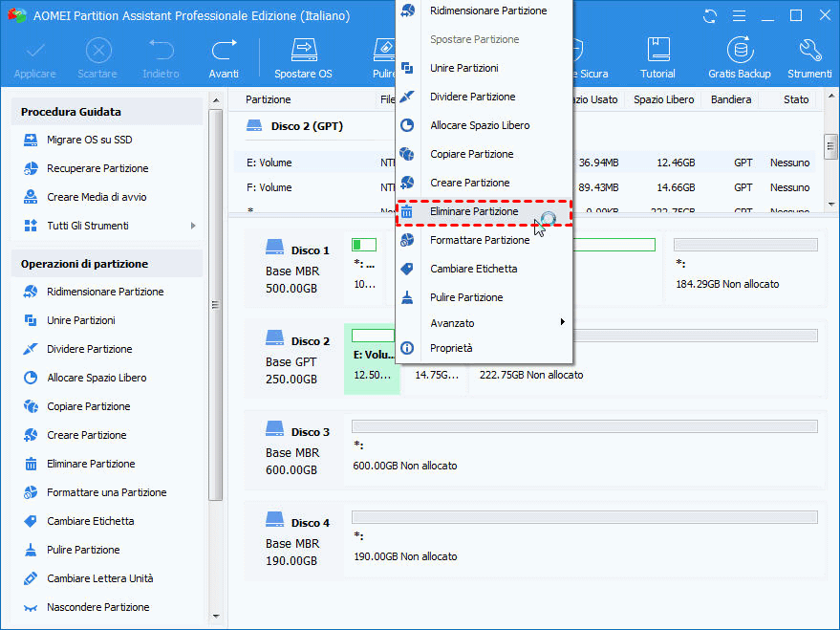Viewport: 840px width, 630px height.
Task: Choose Copiare Partizione in context menu
Action: (485, 154)
